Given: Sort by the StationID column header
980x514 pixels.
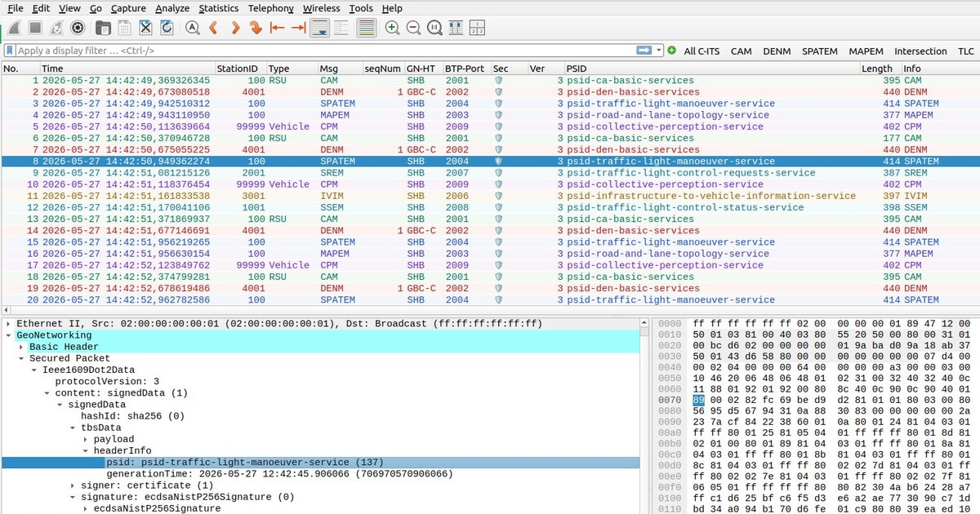Looking at the screenshot, I should (x=240, y=69).
